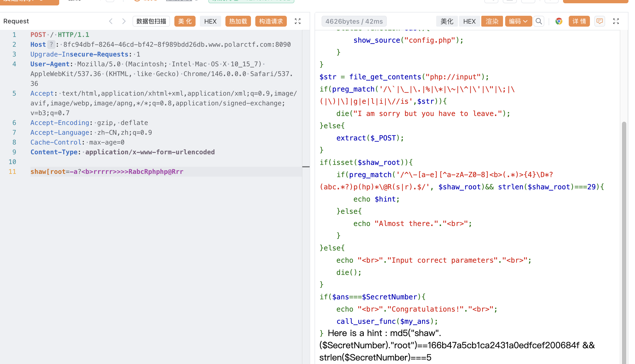Click the 'POST / HTTP/1.1' request line
The image size is (635, 364).
pyautogui.click(x=60, y=35)
